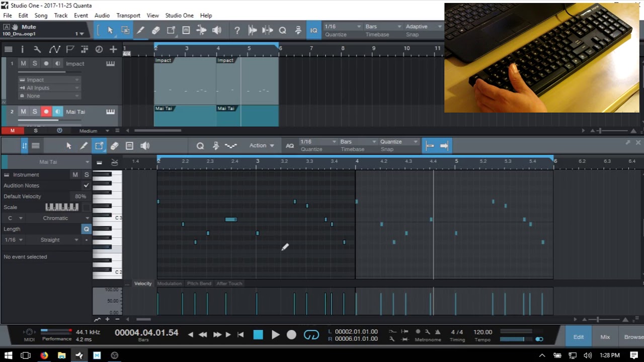
Task: Select the Paint tool in the main toolbar
Action: pyautogui.click(x=140, y=30)
